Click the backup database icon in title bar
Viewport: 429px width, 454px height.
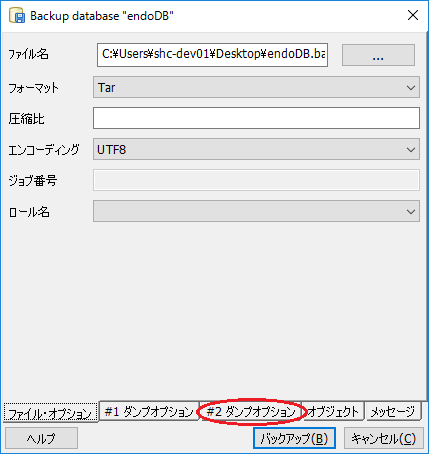[17, 15]
